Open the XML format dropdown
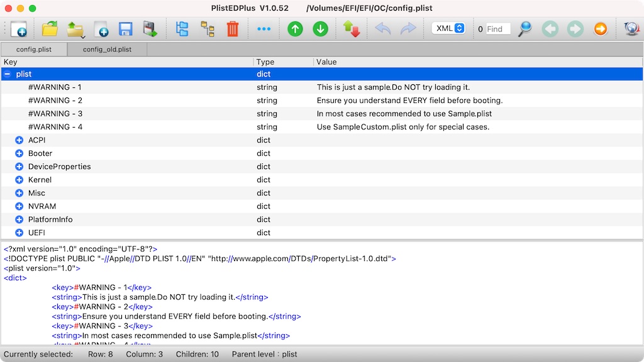Screen dimensions: 644x362 [448, 28]
